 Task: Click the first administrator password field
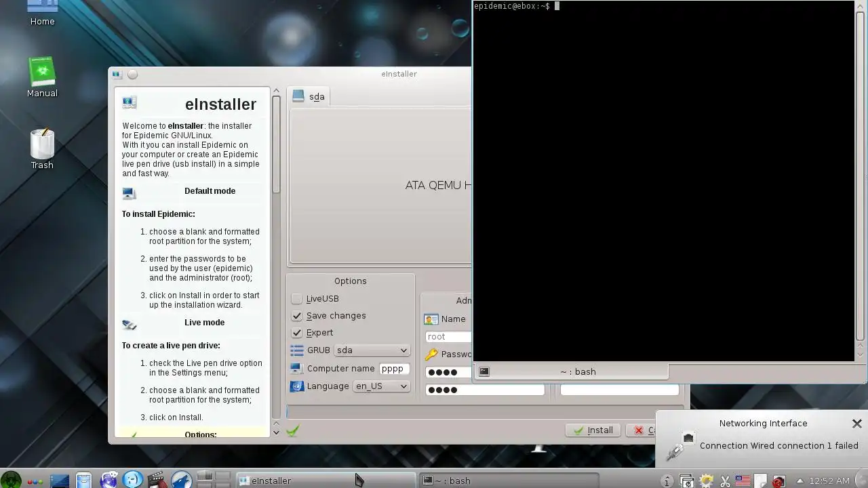coord(448,372)
